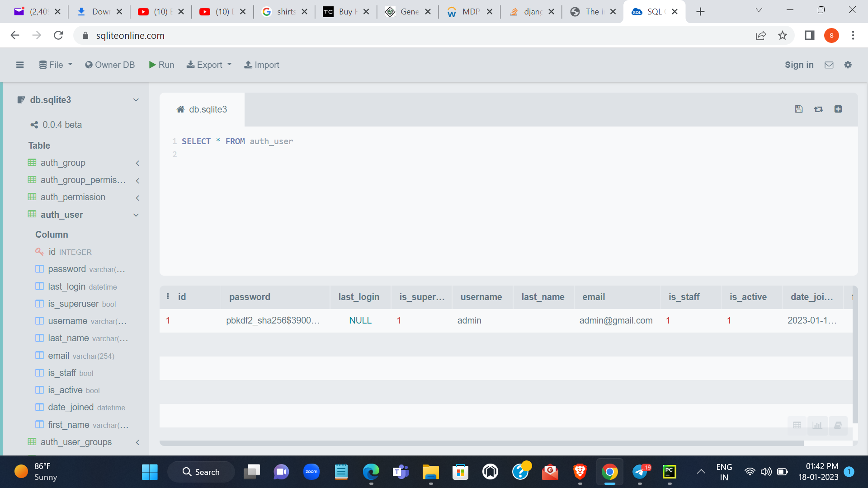Click the mail envelope icon near Sign in

point(829,65)
